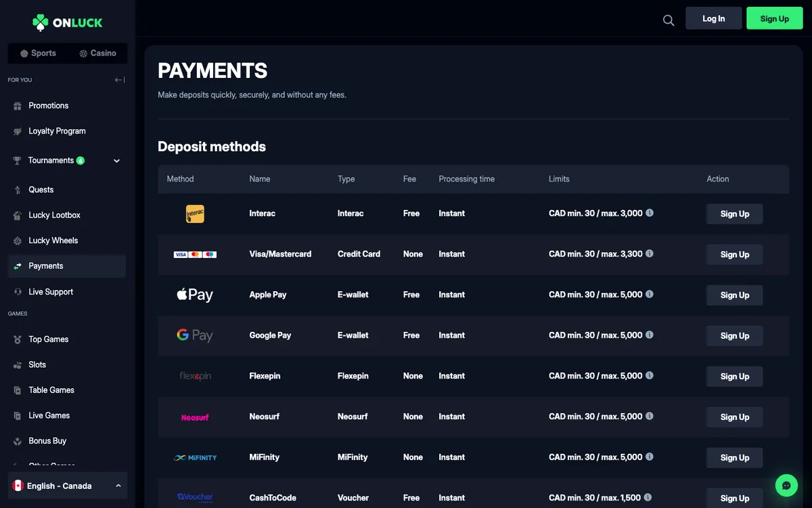This screenshot has height=508, width=812.
Task: Click Sign Up in the Google Pay row
Action: (734, 336)
